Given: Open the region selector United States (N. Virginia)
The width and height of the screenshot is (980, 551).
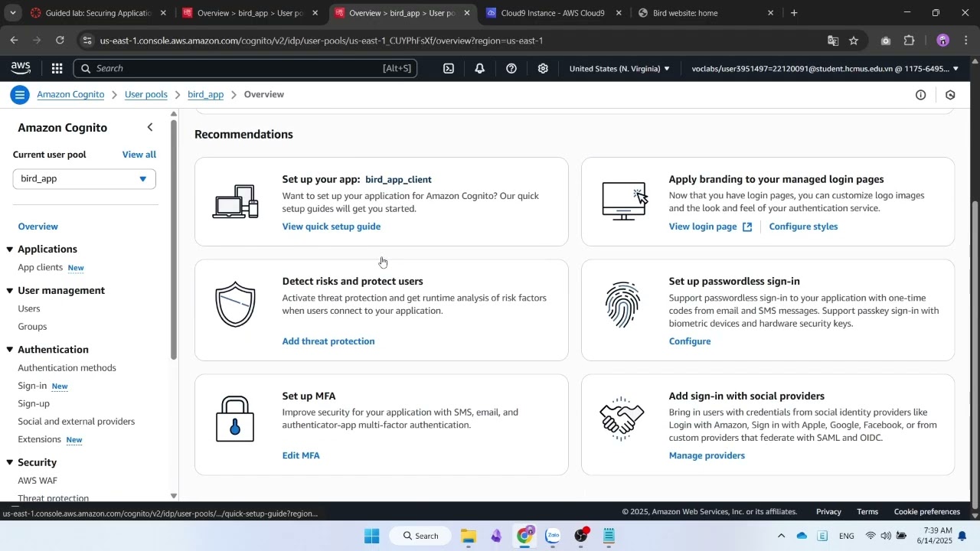Looking at the screenshot, I should (619, 68).
